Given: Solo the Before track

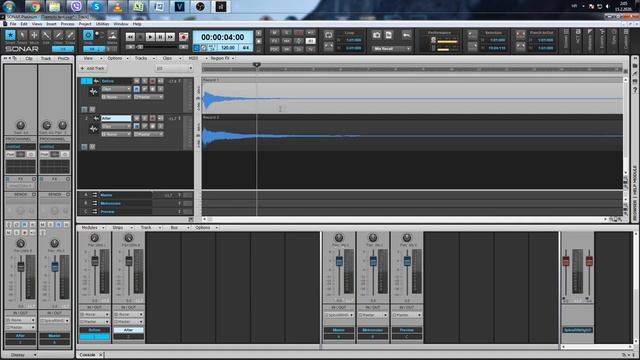Looking at the screenshot, I should coord(144,81).
